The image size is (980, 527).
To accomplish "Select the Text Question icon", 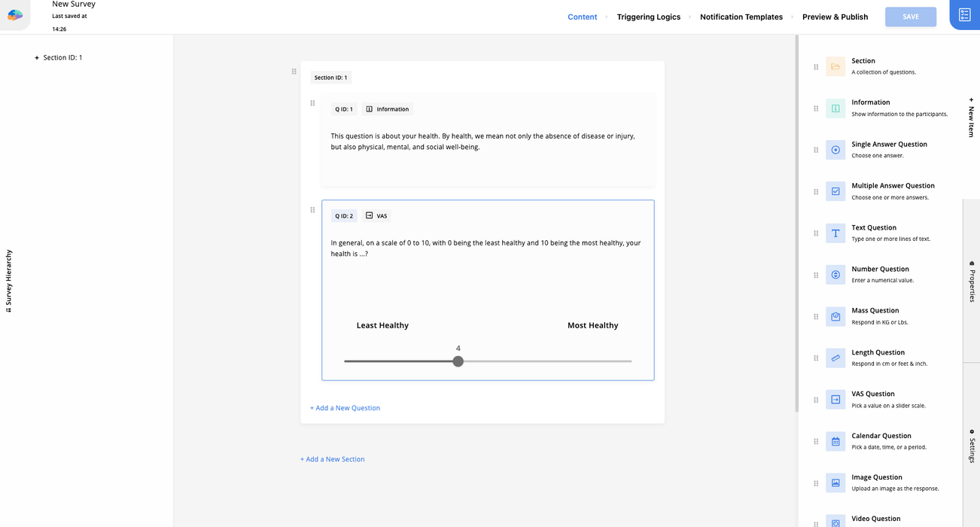I will tap(835, 233).
